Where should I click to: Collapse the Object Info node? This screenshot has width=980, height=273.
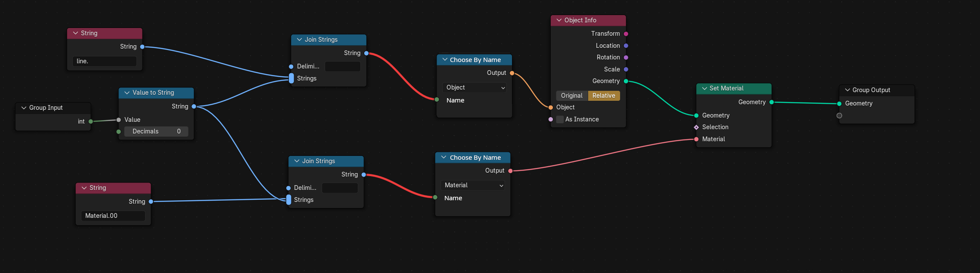click(559, 20)
